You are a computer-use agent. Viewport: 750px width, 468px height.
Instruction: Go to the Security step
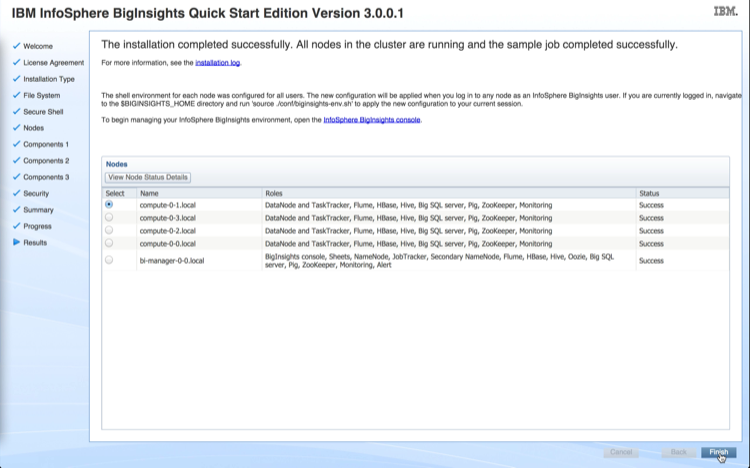(36, 193)
